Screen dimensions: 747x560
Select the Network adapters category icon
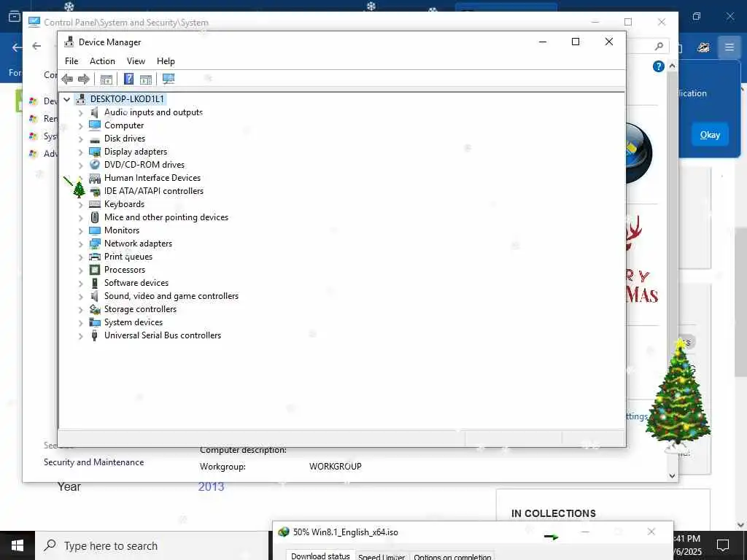[x=95, y=244]
